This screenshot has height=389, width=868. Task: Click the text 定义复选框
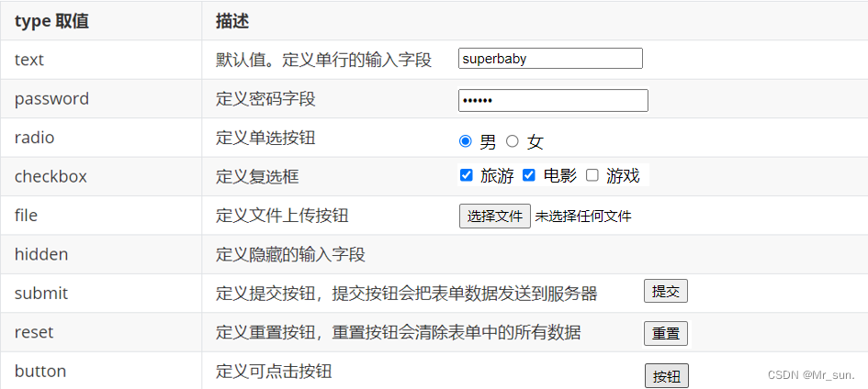point(257,177)
